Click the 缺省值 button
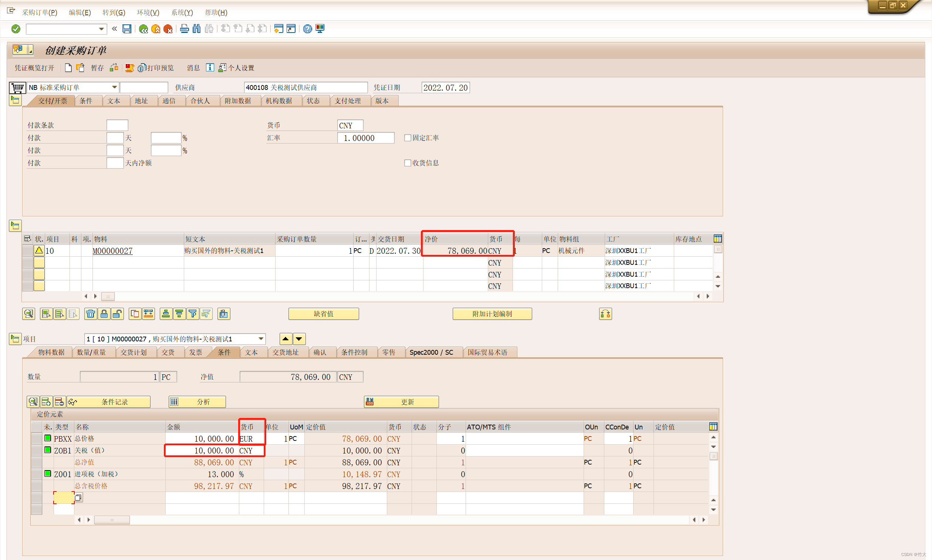932x560 pixels. [x=323, y=314]
